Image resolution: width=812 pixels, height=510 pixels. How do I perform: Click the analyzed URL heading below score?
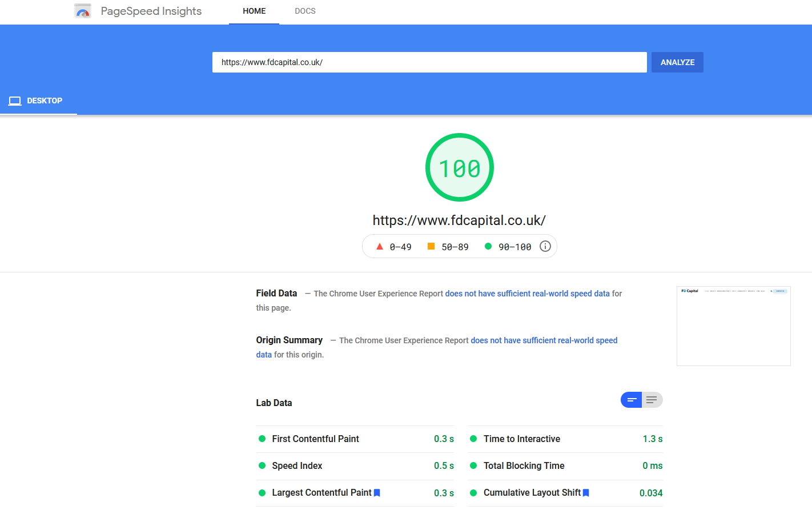click(x=459, y=220)
